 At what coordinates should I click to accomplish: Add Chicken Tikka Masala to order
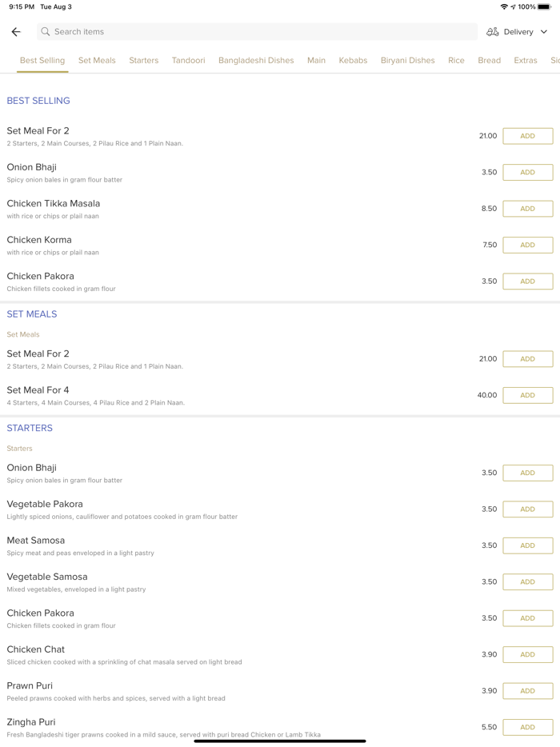(527, 209)
